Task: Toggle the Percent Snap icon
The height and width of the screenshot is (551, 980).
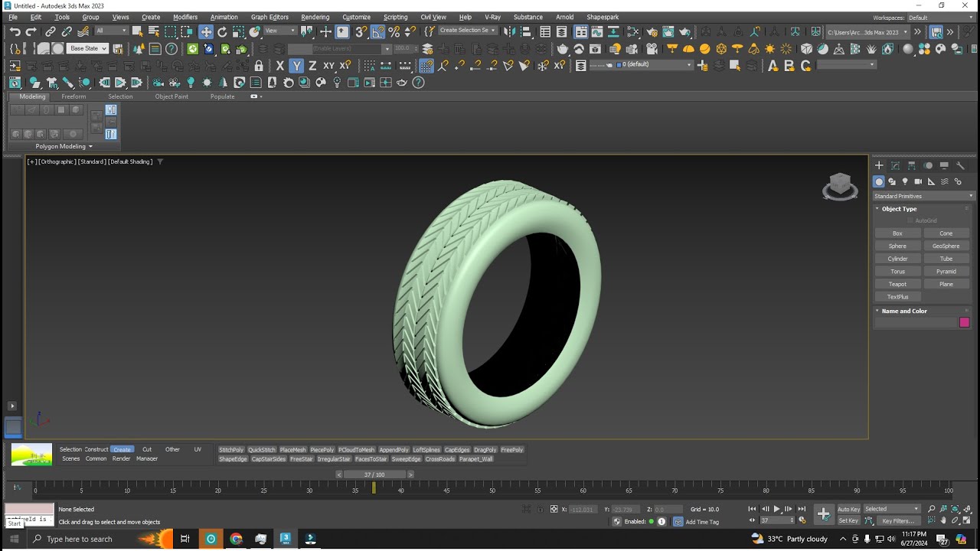Action: pyautogui.click(x=394, y=31)
